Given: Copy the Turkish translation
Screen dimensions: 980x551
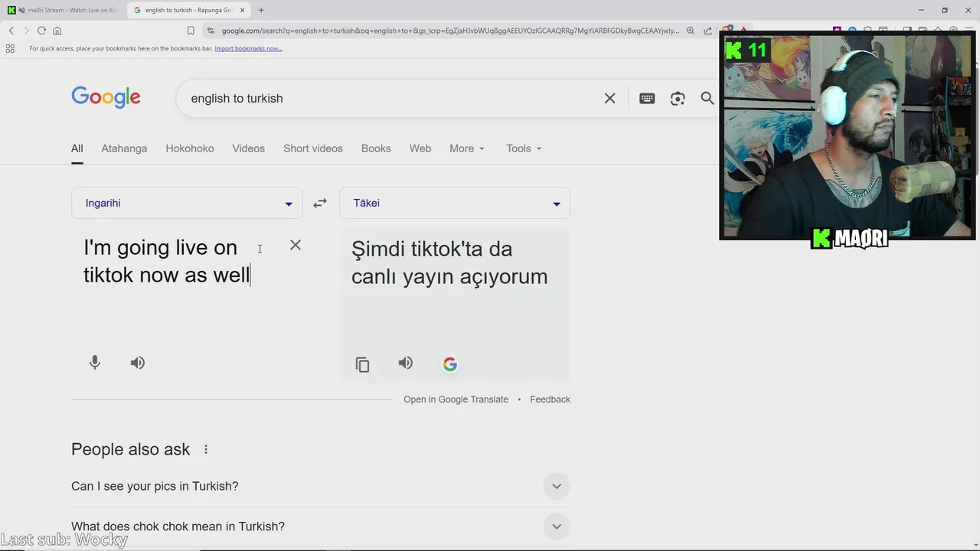Looking at the screenshot, I should (x=363, y=364).
